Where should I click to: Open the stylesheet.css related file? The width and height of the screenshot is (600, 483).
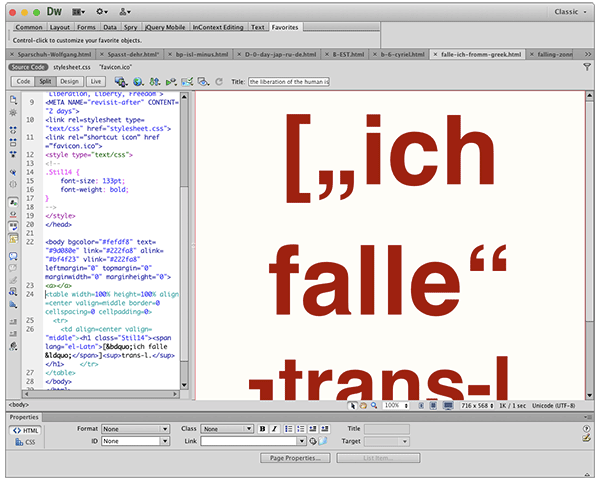[x=72, y=67]
